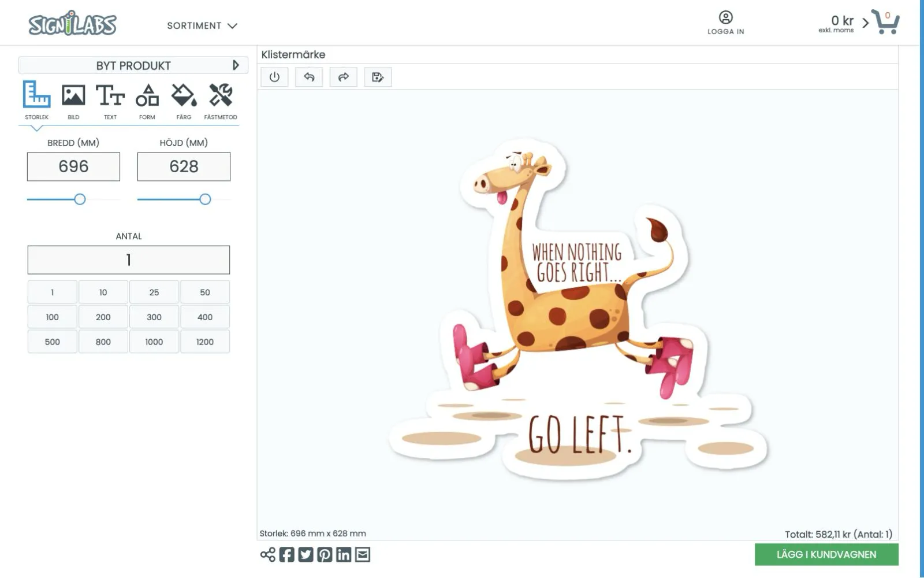Select quantity 300
Screen dimensions: 924x578
[154, 317]
